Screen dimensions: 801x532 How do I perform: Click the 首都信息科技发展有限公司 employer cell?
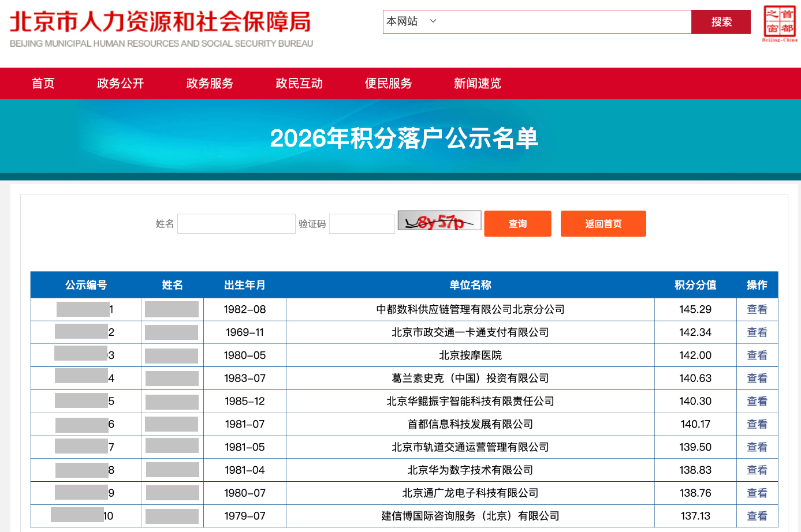coord(470,424)
